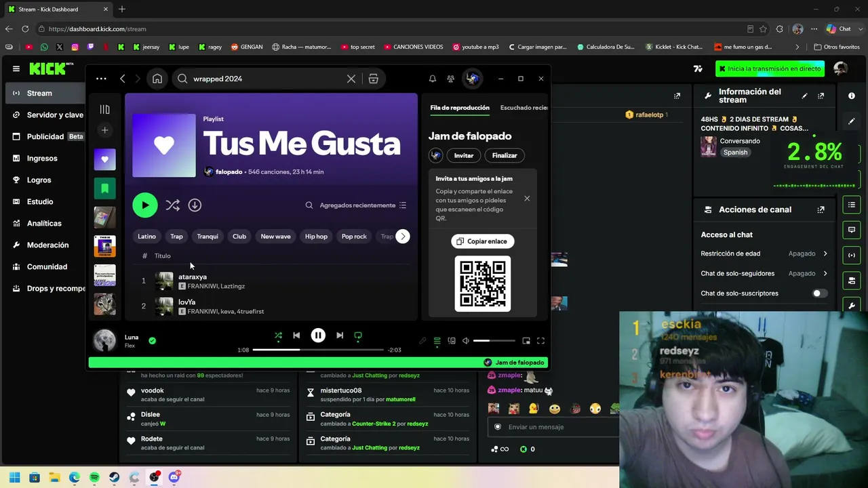Click the 7TV icon in Kick header

698,68
